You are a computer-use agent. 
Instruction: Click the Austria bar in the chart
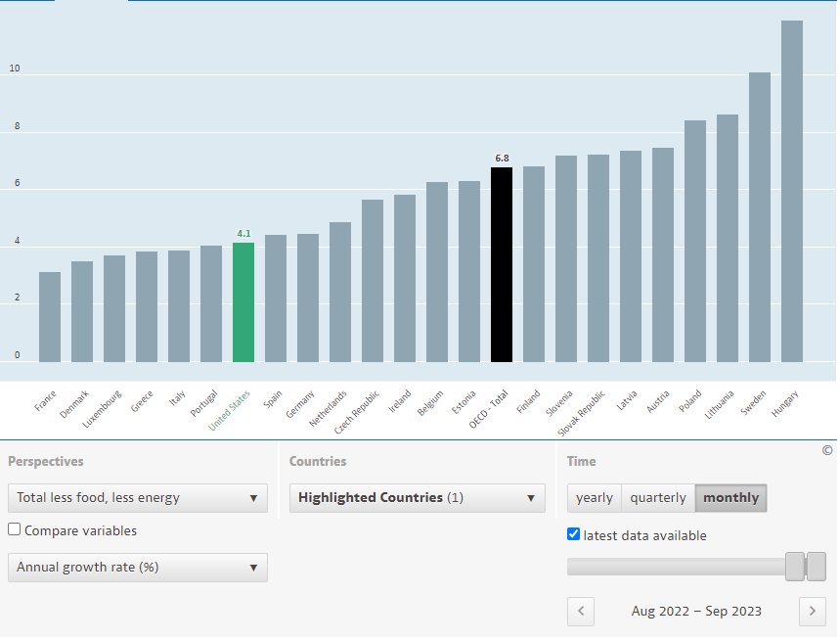coord(664,255)
